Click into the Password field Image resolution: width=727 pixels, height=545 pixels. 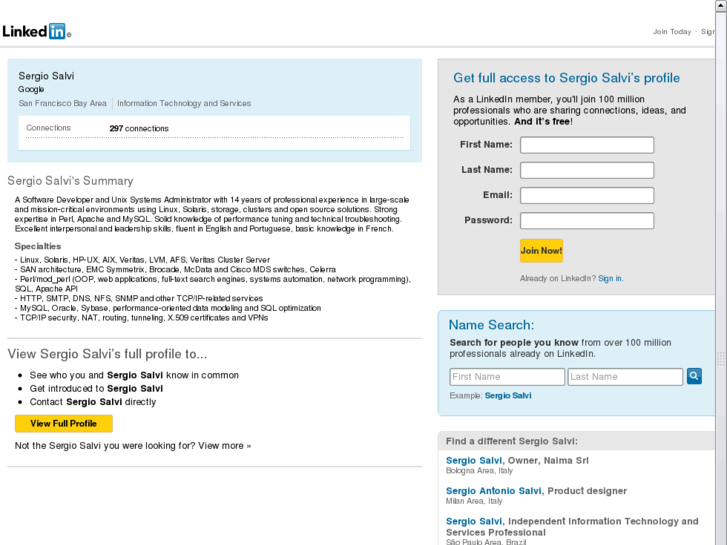click(587, 221)
